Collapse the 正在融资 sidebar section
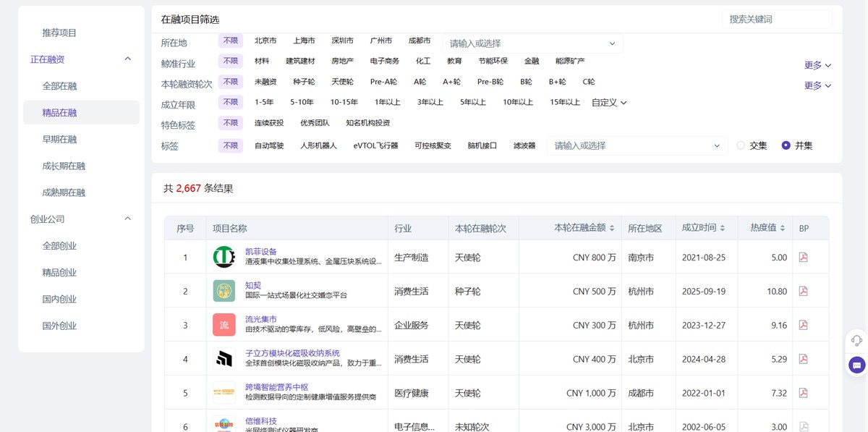868x432 pixels. (127, 59)
